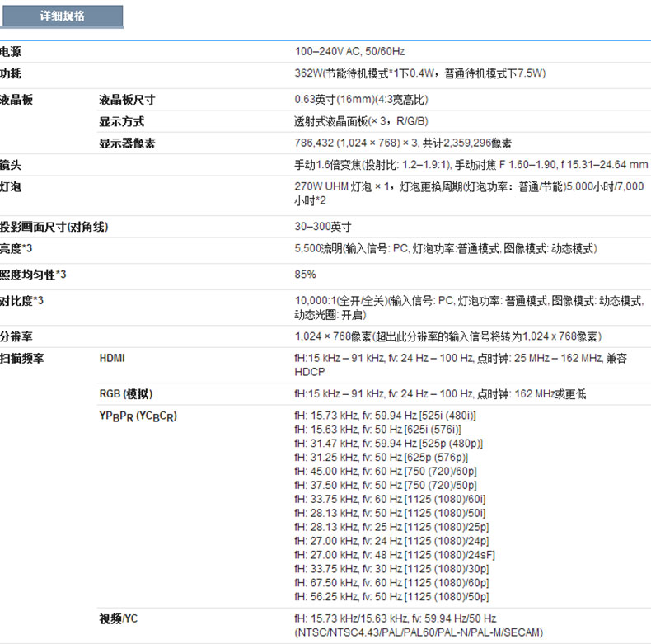Image resolution: width=651 pixels, height=644 pixels.
Task: Click the line ending [1125 (1080)/25p]
Action: pos(392,527)
